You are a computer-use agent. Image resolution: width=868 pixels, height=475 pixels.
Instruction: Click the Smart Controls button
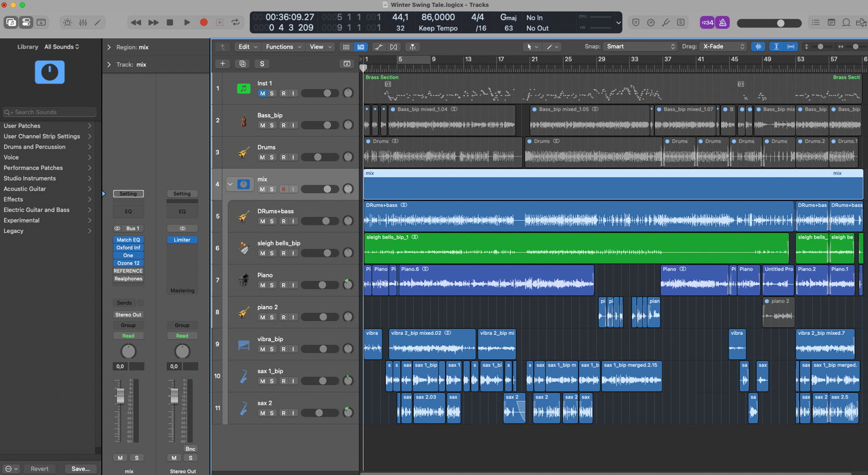(68, 23)
